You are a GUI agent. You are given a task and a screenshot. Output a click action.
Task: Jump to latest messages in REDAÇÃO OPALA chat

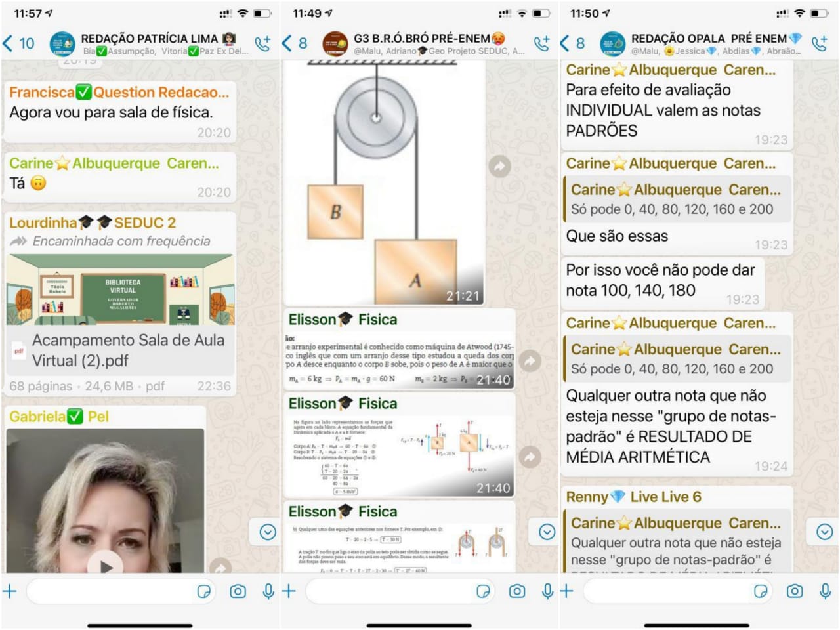coord(824,532)
